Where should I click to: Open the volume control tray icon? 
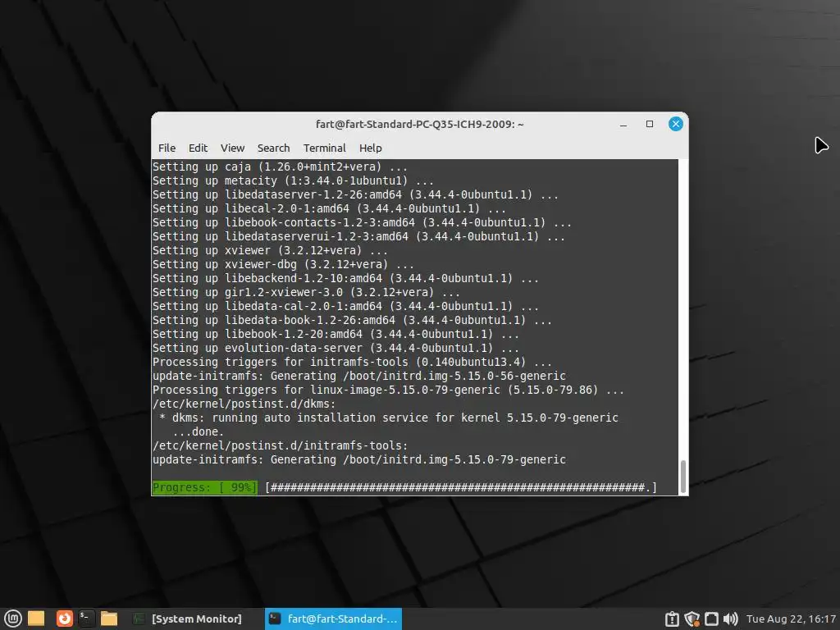point(731,619)
